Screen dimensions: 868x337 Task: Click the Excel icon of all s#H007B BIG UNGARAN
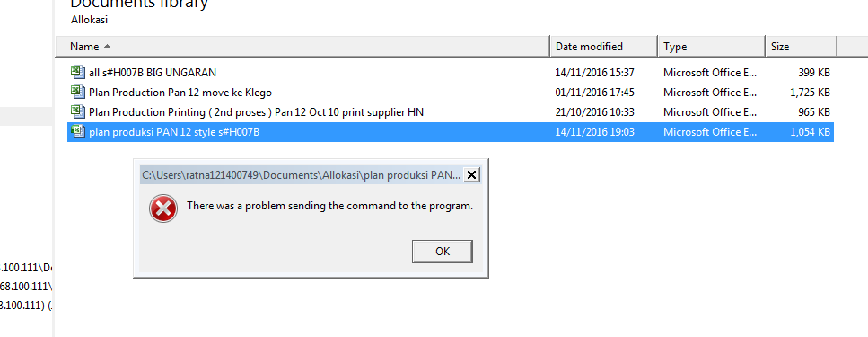(78, 72)
